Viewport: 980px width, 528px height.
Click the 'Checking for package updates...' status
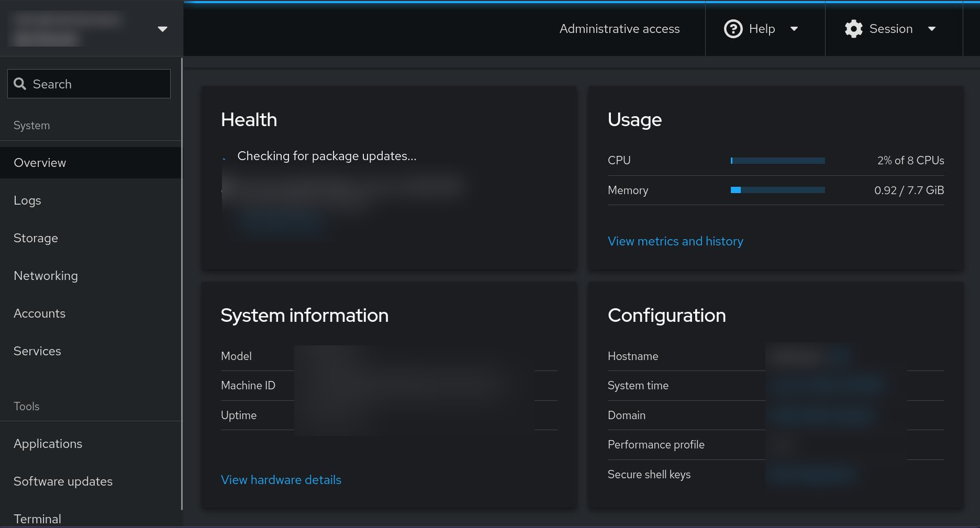pyautogui.click(x=327, y=156)
